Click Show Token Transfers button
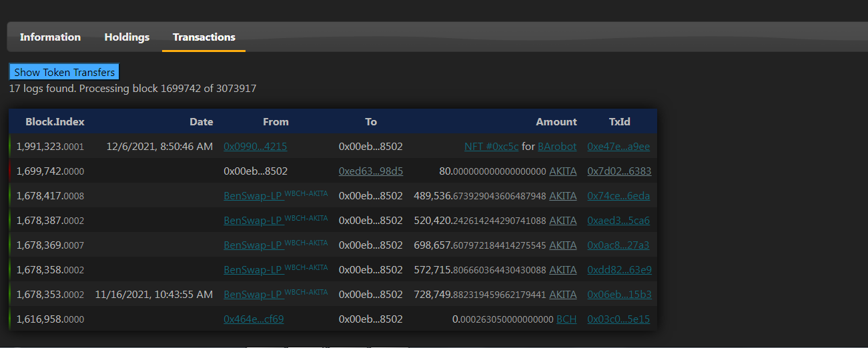The width and height of the screenshot is (868, 348). click(x=64, y=72)
